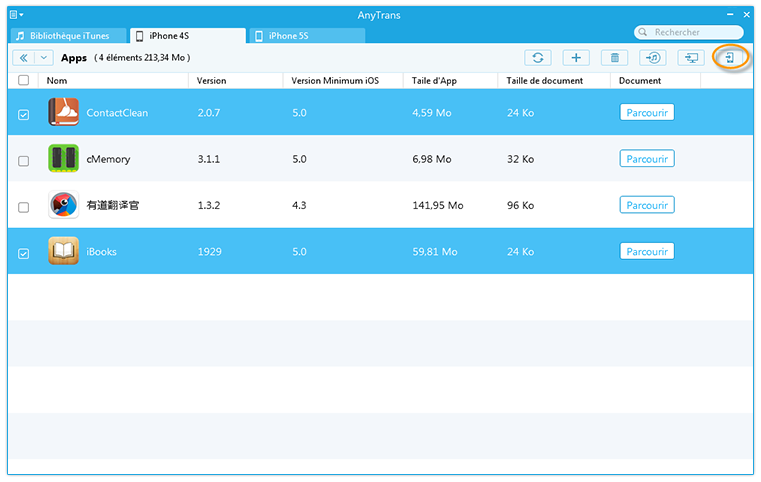Image resolution: width=761 pixels, height=482 pixels.
Task: Close the AnyTrans window
Action: click(746, 15)
